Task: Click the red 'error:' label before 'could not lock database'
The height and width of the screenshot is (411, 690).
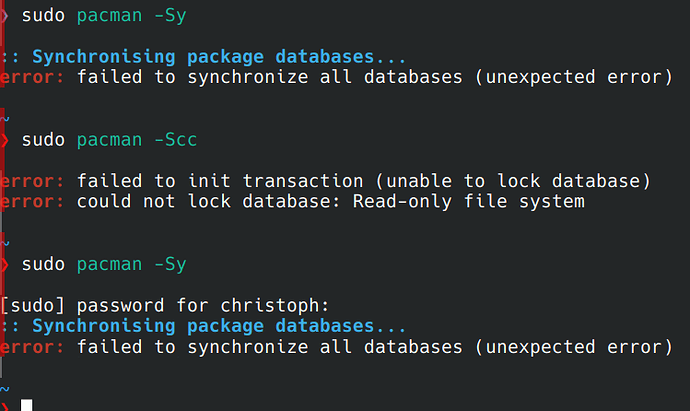Action: click(x=32, y=202)
